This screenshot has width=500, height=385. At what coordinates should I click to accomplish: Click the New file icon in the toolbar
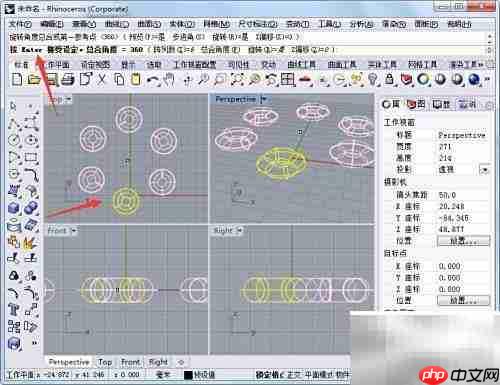click(x=17, y=80)
